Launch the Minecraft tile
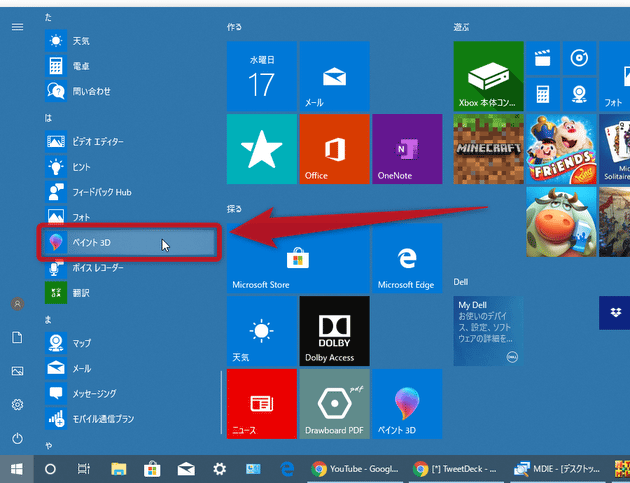This screenshot has height=483, width=630. pyautogui.click(x=489, y=149)
